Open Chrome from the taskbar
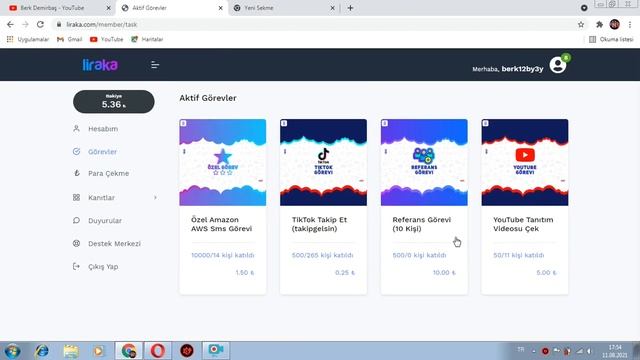This screenshot has height=360, width=640. coord(129,351)
